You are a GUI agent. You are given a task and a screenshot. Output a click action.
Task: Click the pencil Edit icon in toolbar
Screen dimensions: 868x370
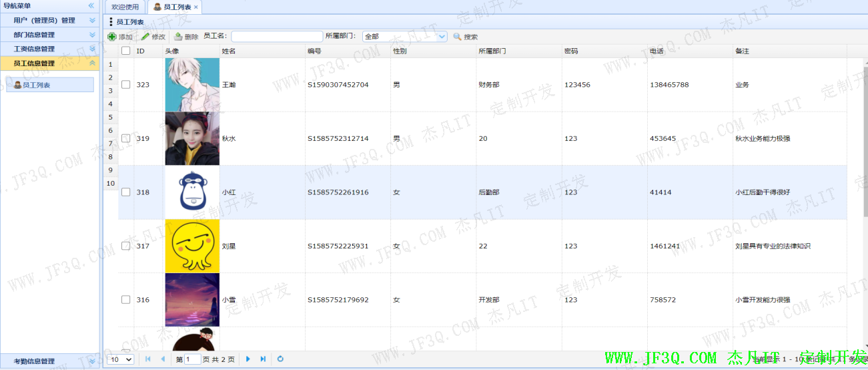[145, 37]
